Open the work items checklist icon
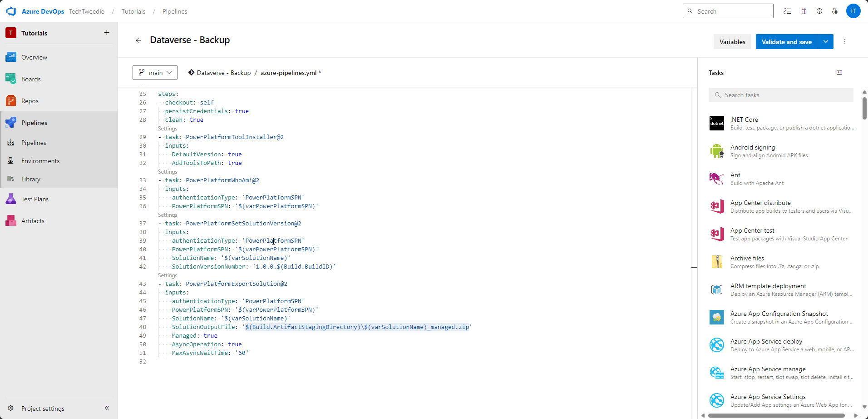Image resolution: width=868 pixels, height=419 pixels. (788, 11)
